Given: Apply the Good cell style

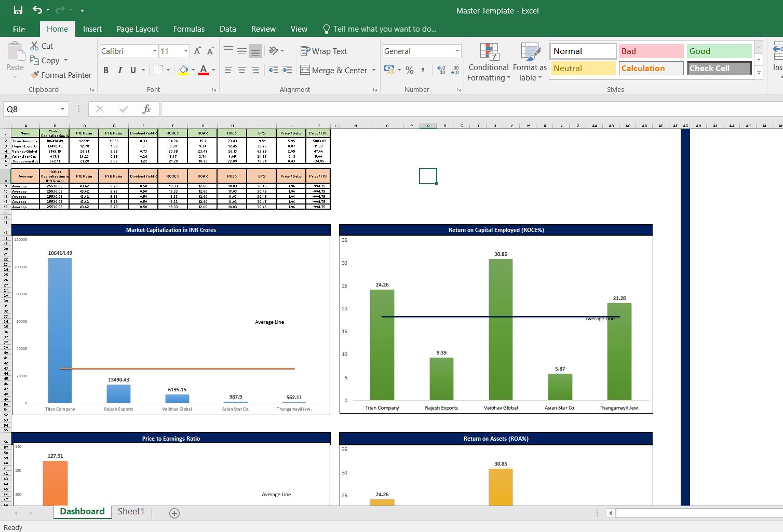Looking at the screenshot, I should 719,51.
